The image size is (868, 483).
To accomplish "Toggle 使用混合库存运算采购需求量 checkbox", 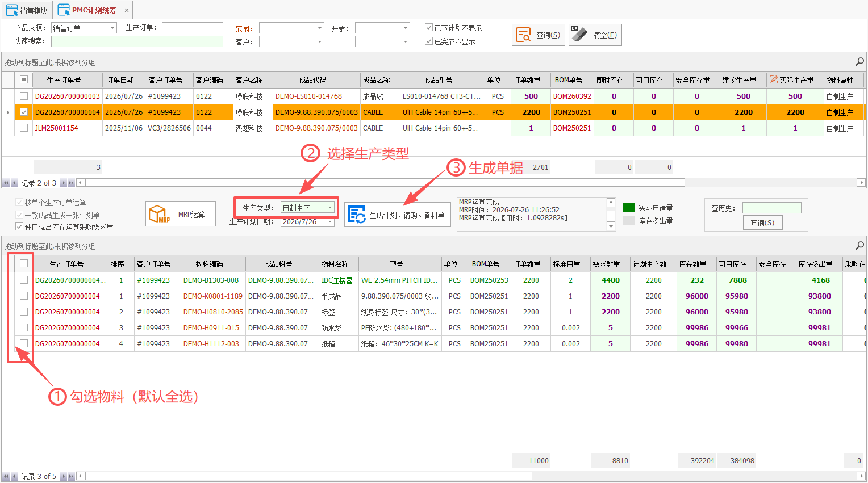I will pyautogui.click(x=19, y=227).
